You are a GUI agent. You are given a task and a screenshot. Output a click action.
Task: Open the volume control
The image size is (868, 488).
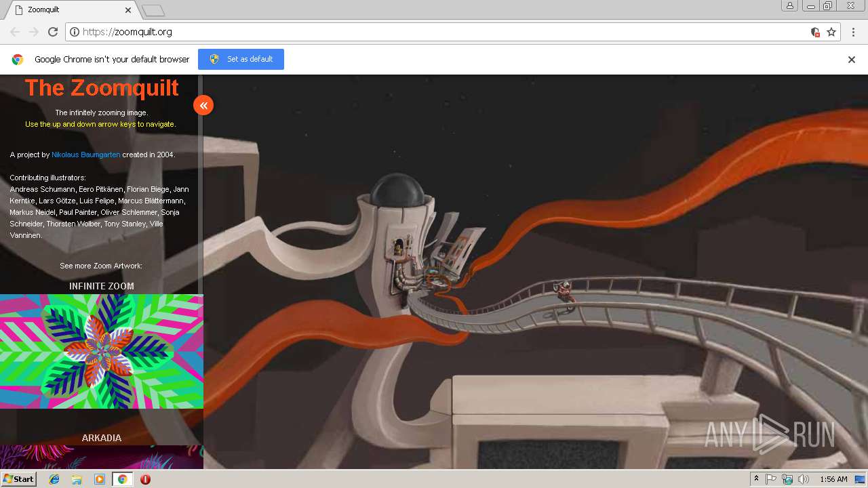[x=804, y=479]
